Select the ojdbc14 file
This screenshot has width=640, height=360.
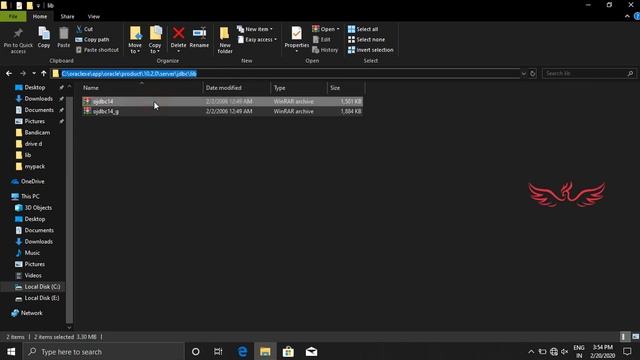click(222, 101)
